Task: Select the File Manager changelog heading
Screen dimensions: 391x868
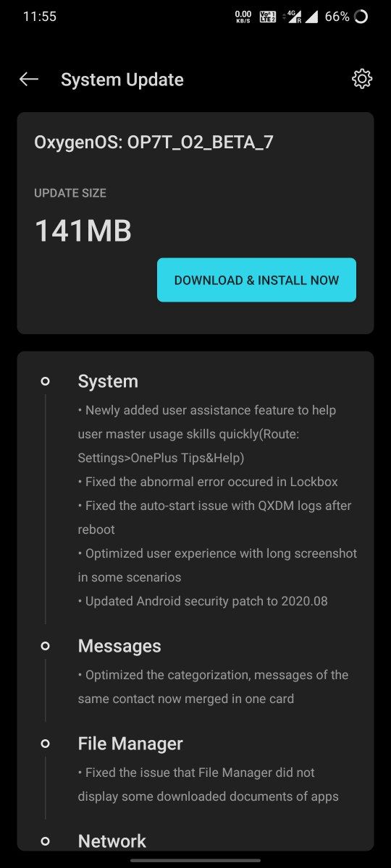Action: [130, 744]
